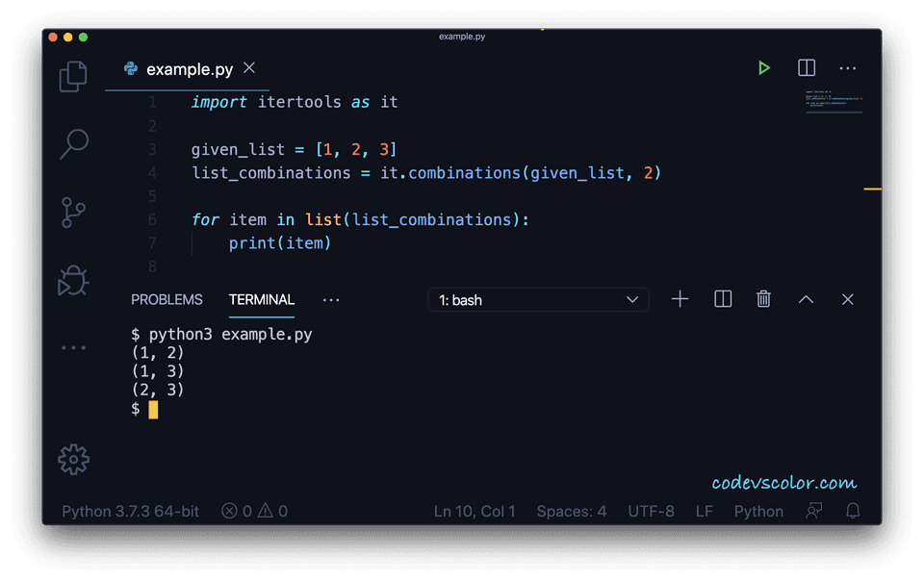924x581 pixels.
Task: Maximize the panel with the chevron
Action: pos(806,299)
